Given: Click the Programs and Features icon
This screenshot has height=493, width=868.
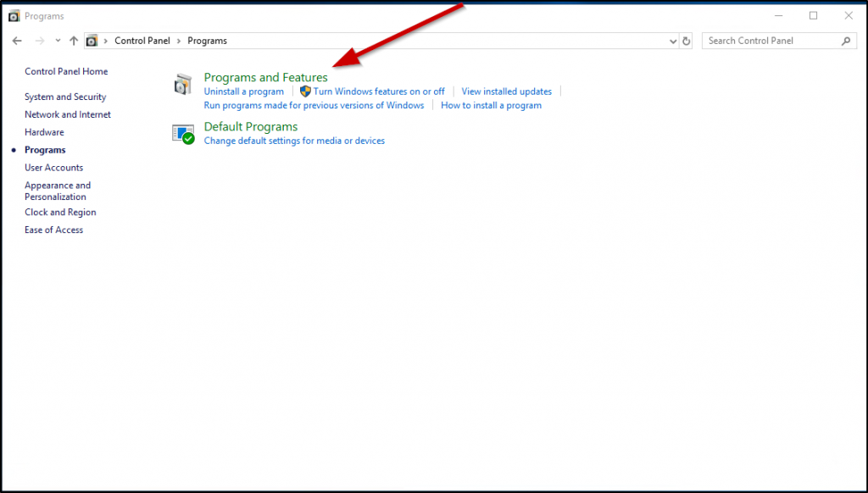Looking at the screenshot, I should coord(182,84).
